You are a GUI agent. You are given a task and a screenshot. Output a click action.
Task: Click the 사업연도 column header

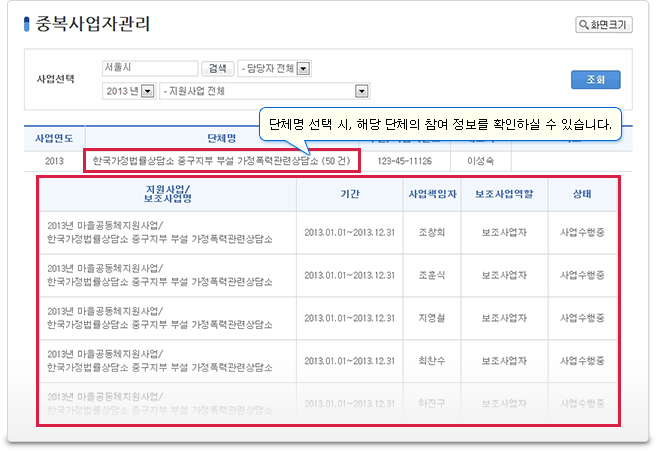(x=54, y=138)
